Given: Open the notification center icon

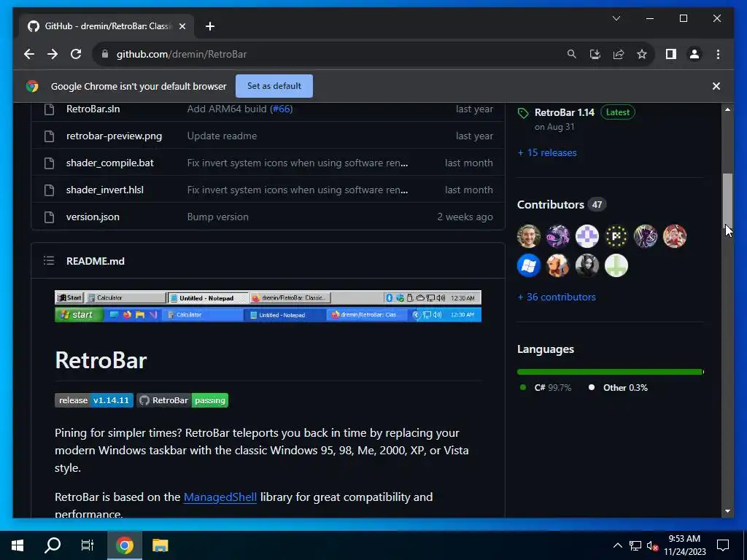Looking at the screenshot, I should pos(723,545).
